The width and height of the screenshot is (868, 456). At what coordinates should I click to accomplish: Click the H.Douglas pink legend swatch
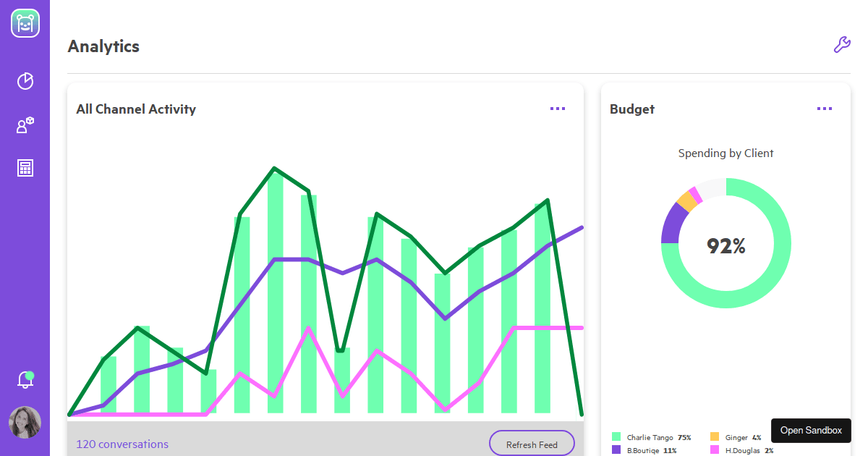[x=715, y=450]
